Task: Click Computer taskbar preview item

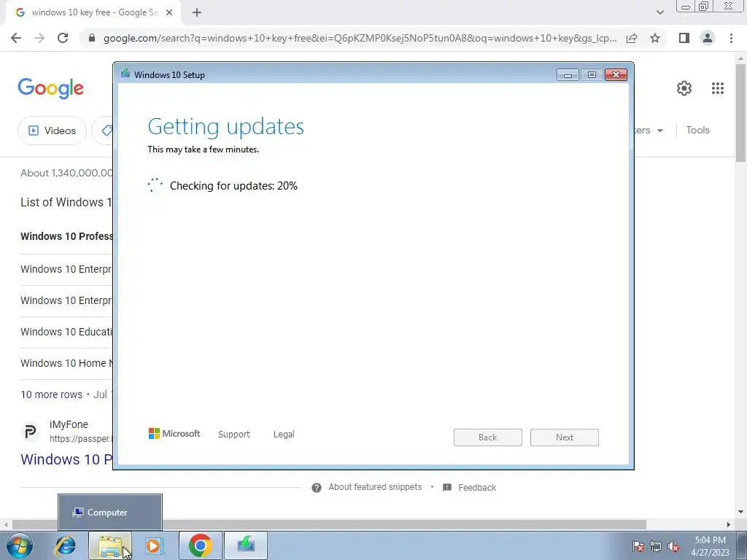Action: (110, 513)
